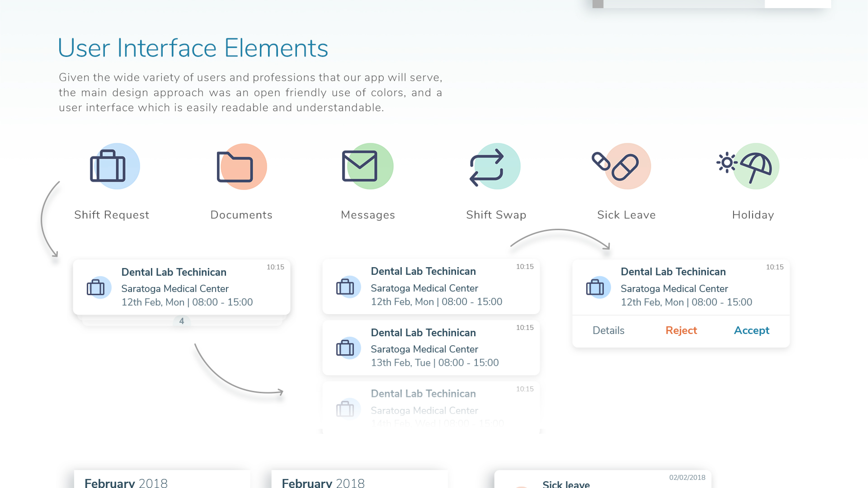Viewport: 868px width, 488px height.
Task: Accept the Dental Lab Technician shift
Action: pyautogui.click(x=751, y=330)
